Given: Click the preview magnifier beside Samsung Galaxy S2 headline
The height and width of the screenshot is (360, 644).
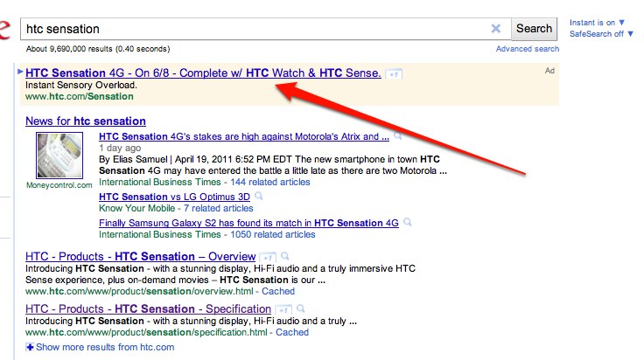Looking at the screenshot, I should coord(407,224).
